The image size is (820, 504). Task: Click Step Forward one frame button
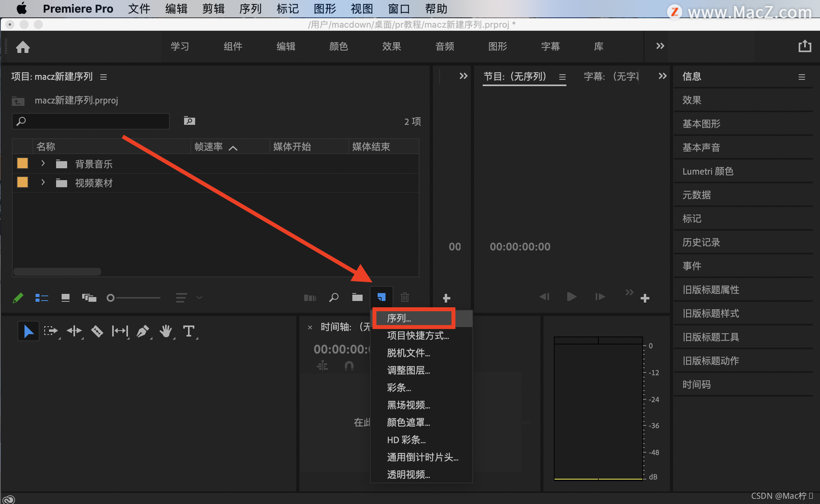coord(600,296)
